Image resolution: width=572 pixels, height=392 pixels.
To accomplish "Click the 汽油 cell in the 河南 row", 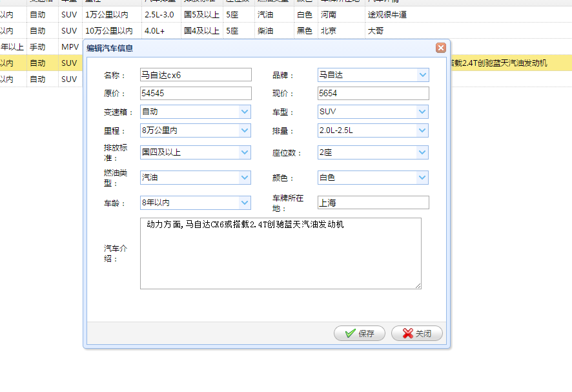I will [265, 15].
